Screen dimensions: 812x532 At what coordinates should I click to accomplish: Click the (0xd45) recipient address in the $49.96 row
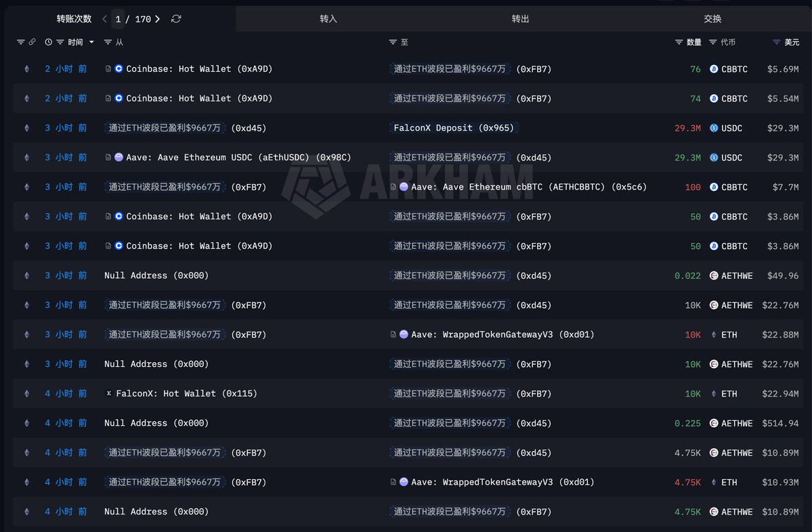click(534, 275)
